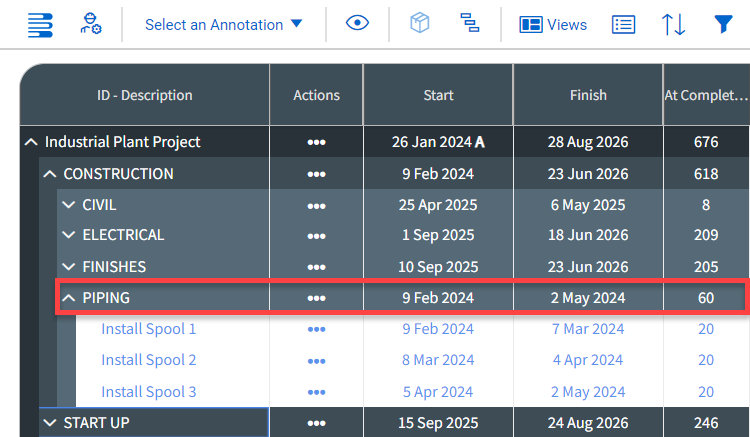Open actions menu for Install Spool 2

(316, 360)
